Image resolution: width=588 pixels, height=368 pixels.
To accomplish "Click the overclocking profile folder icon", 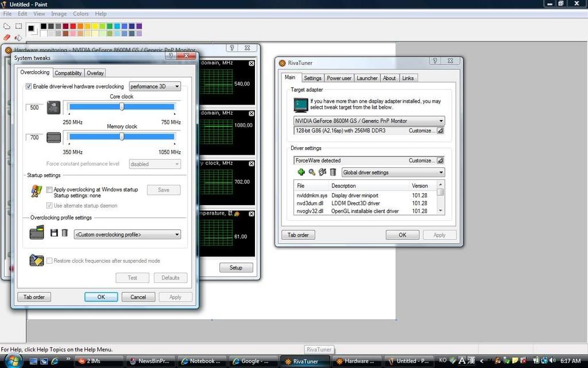I will 37,232.
